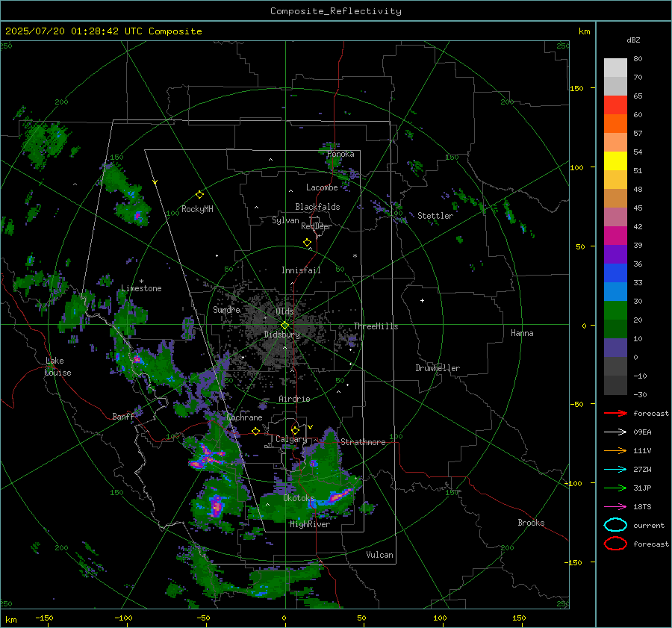Viewport: 672px width, 628px height.
Task: Pick the bright yellow 51–54 dBZ swatch
Action: tap(615, 161)
